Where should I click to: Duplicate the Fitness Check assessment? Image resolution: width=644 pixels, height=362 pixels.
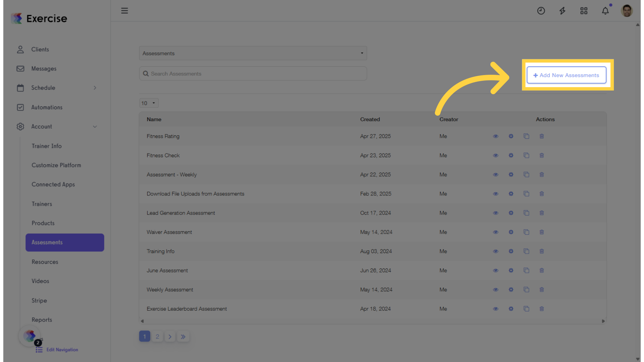pos(526,155)
